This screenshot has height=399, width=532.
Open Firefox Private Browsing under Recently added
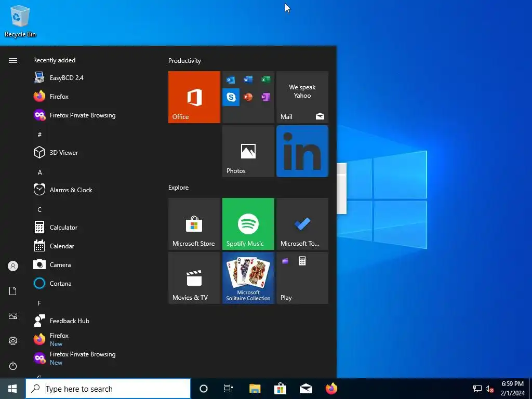(91, 115)
